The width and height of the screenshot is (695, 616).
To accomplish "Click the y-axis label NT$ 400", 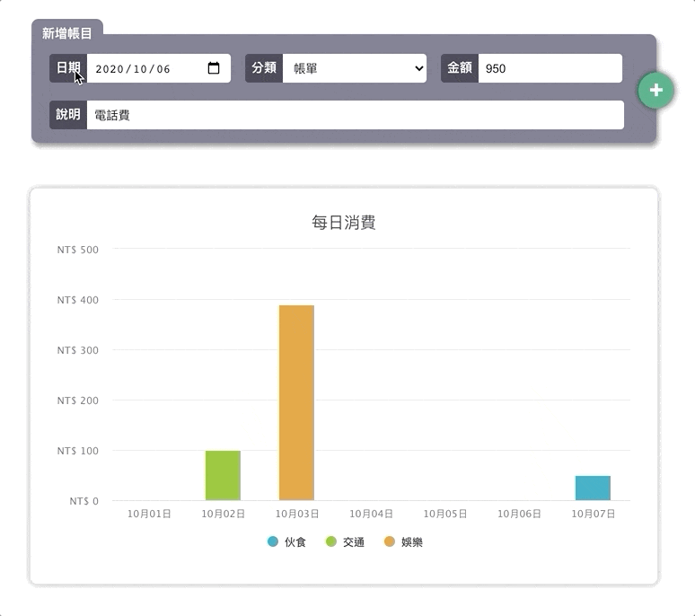I will (78, 300).
